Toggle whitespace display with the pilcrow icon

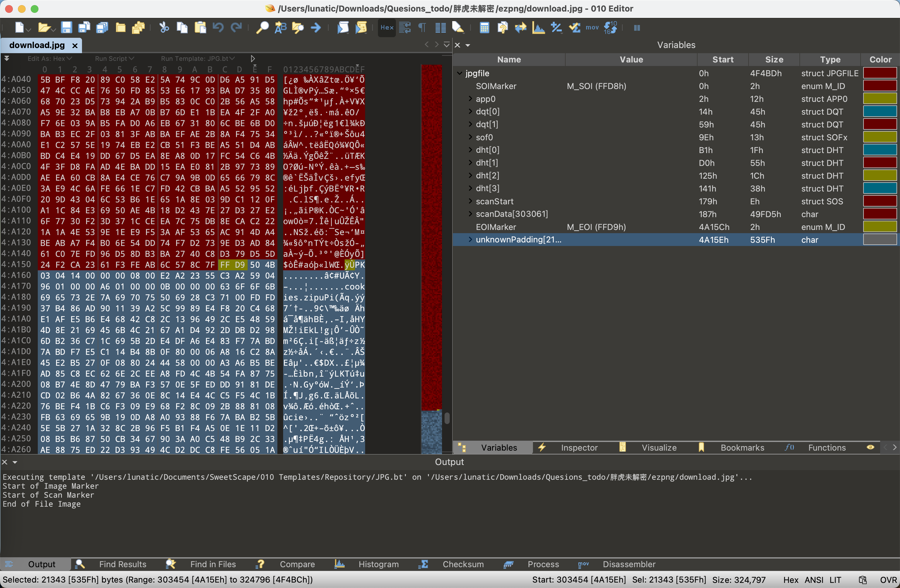pyautogui.click(x=422, y=28)
